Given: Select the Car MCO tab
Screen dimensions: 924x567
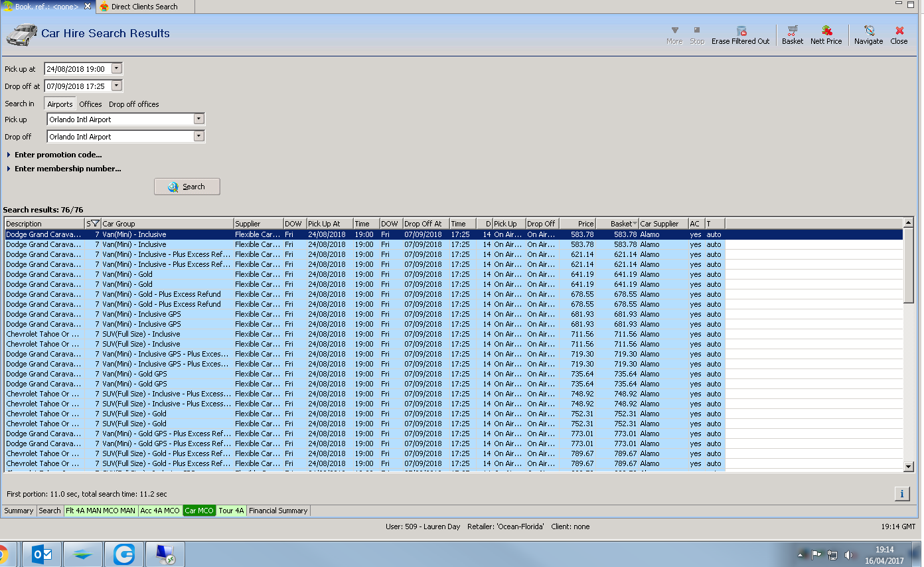Looking at the screenshot, I should pyautogui.click(x=200, y=511).
